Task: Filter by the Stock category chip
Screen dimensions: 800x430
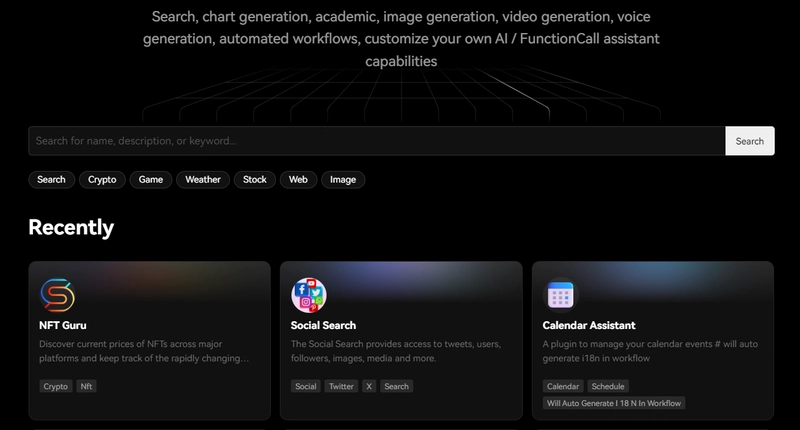Action: pyautogui.click(x=255, y=180)
